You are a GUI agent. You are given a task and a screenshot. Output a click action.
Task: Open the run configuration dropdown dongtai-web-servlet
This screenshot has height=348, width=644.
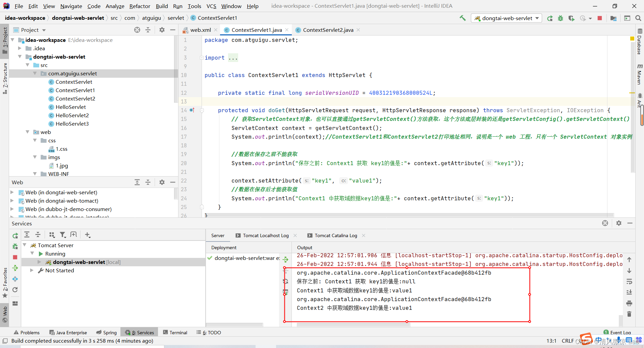click(506, 18)
